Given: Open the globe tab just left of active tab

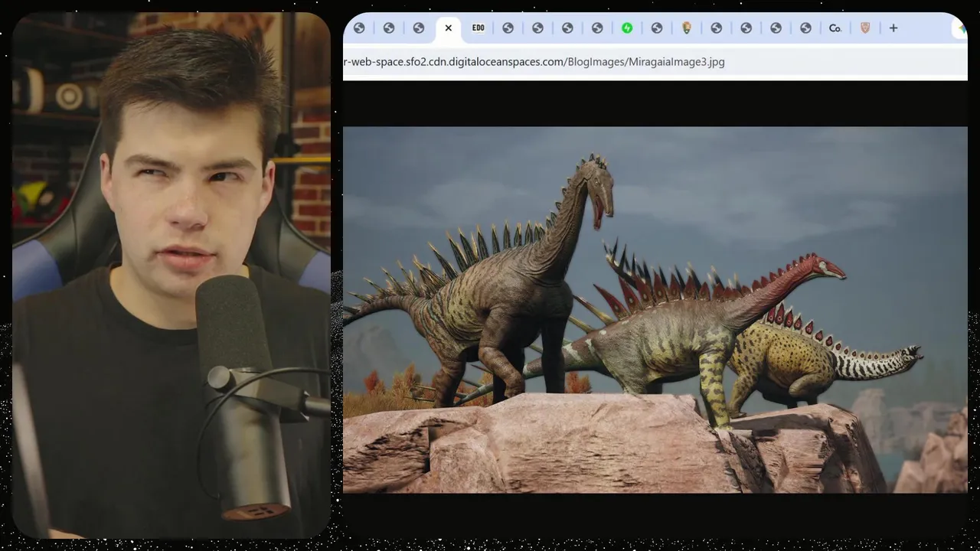Looking at the screenshot, I should 419,28.
